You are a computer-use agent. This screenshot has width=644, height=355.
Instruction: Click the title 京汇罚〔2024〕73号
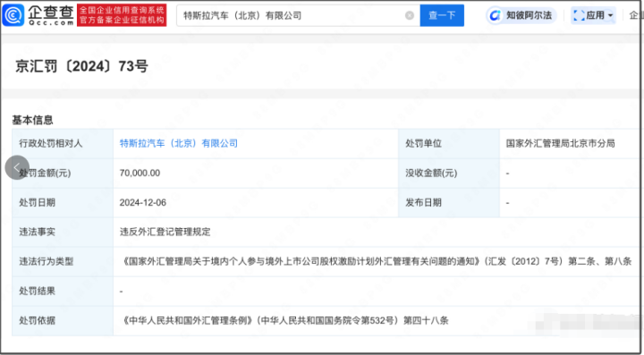tap(81, 66)
